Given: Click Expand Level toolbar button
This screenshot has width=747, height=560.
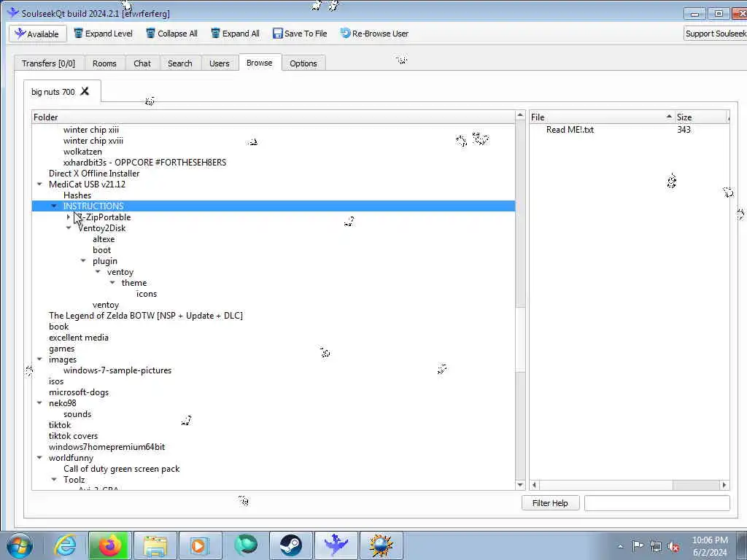Looking at the screenshot, I should click(x=104, y=34).
